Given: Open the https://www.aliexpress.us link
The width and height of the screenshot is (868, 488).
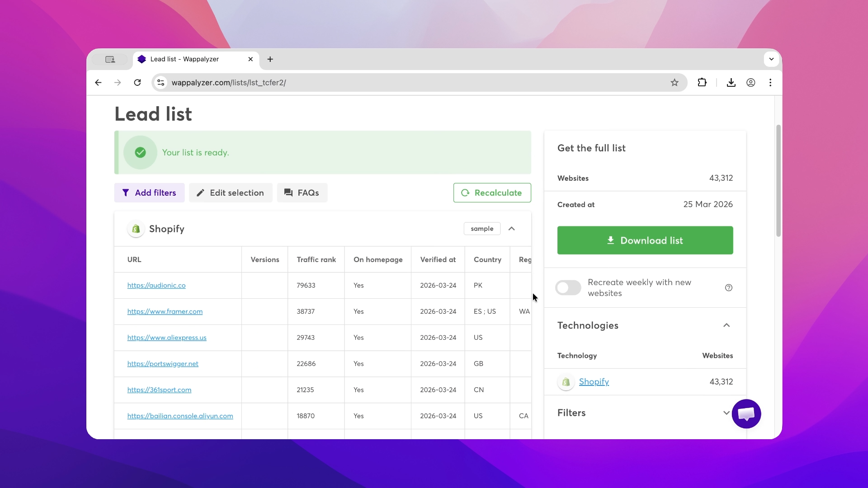Looking at the screenshot, I should coord(167,338).
